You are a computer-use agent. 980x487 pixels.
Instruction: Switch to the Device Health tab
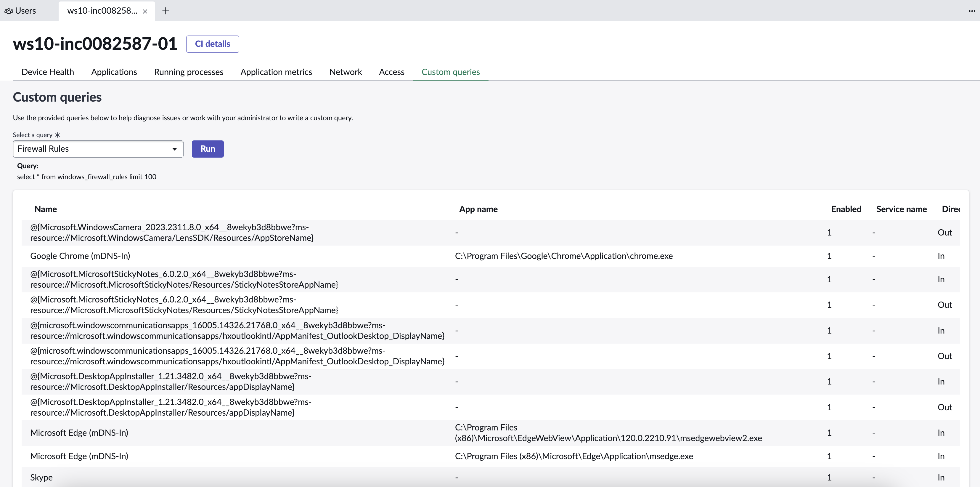48,72
